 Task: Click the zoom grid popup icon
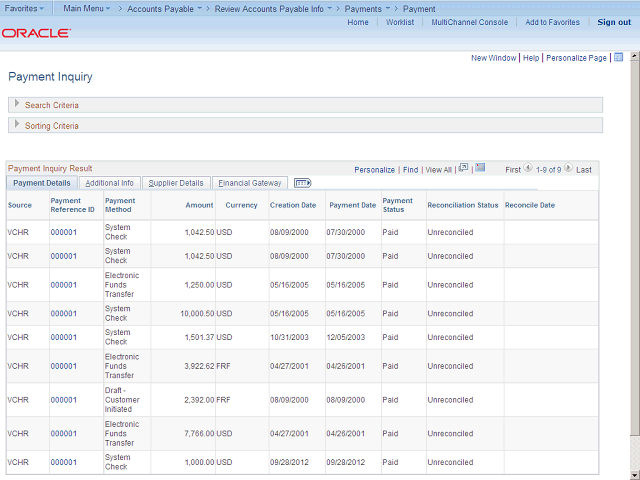463,169
